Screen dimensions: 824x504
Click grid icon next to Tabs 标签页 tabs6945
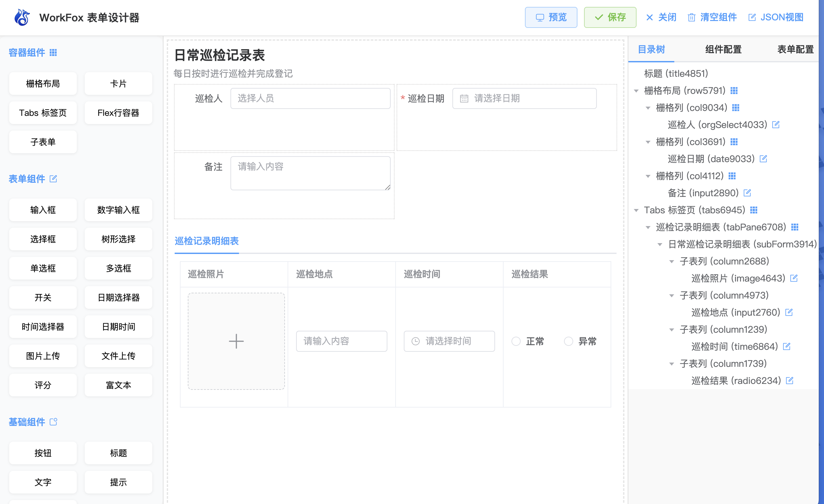(754, 210)
